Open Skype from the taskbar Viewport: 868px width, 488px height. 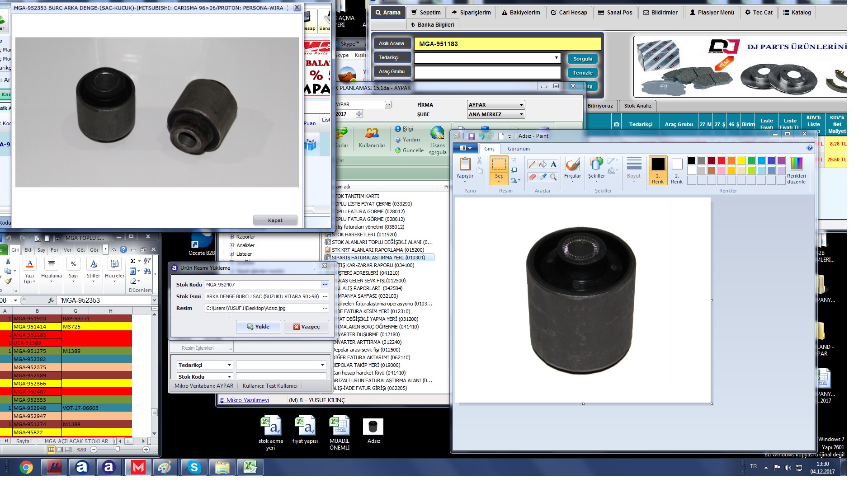click(194, 467)
